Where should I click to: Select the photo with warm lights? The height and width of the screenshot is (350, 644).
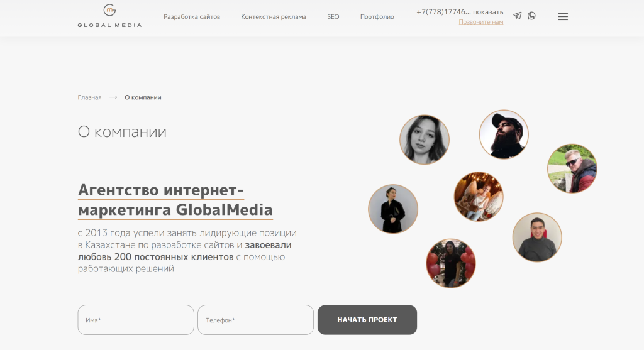tap(479, 197)
